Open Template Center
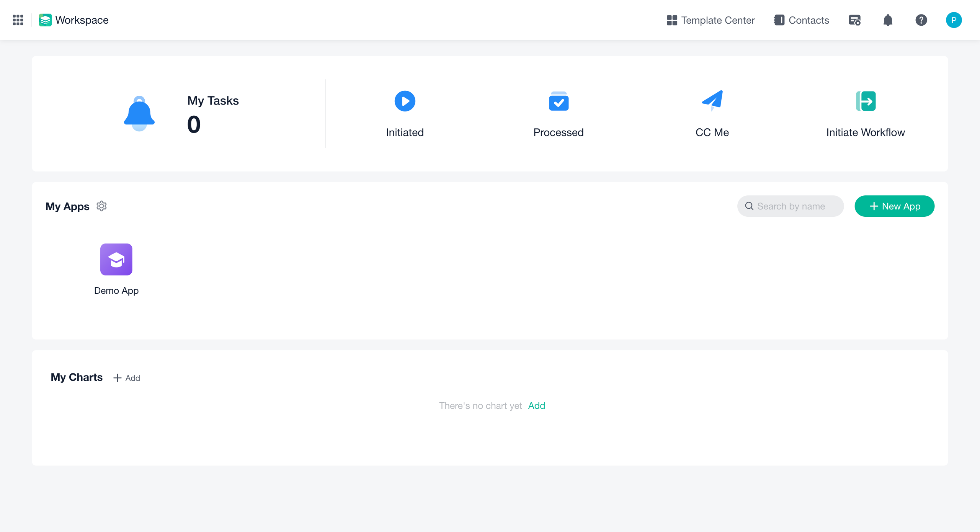This screenshot has height=532, width=980. tap(710, 20)
